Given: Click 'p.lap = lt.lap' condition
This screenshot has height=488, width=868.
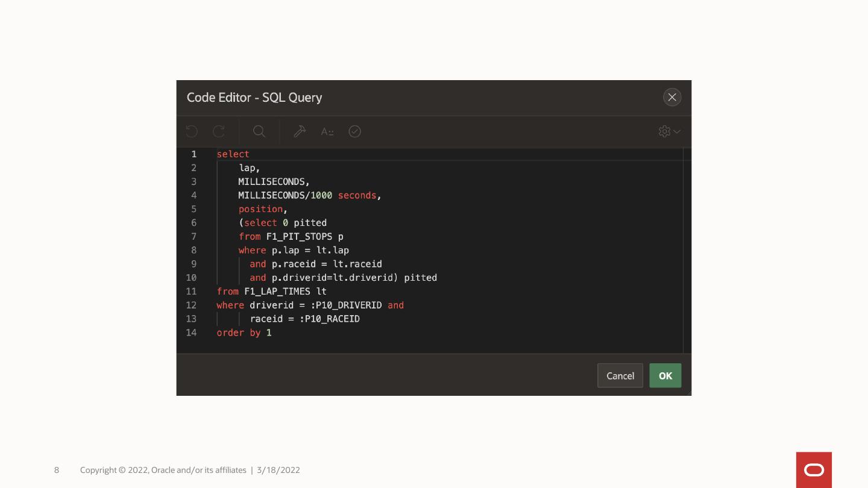Looking at the screenshot, I should [310, 250].
